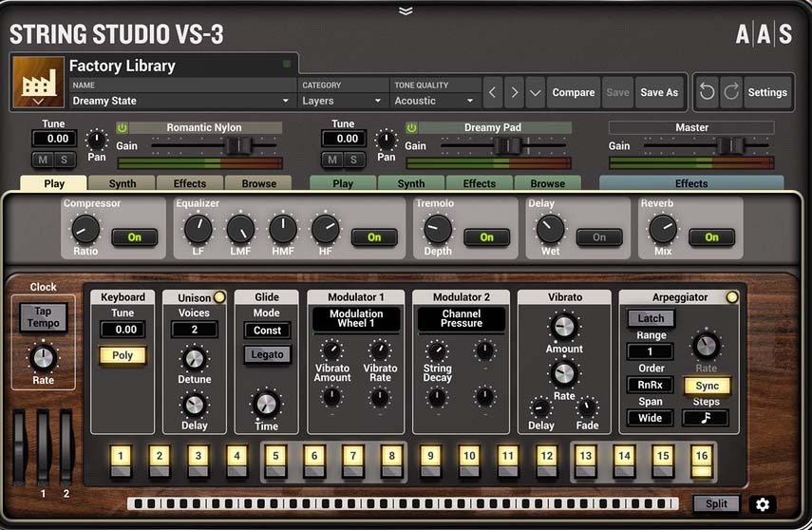Viewport: 812px width, 530px height.
Task: Click the Compare button
Action: (x=574, y=93)
